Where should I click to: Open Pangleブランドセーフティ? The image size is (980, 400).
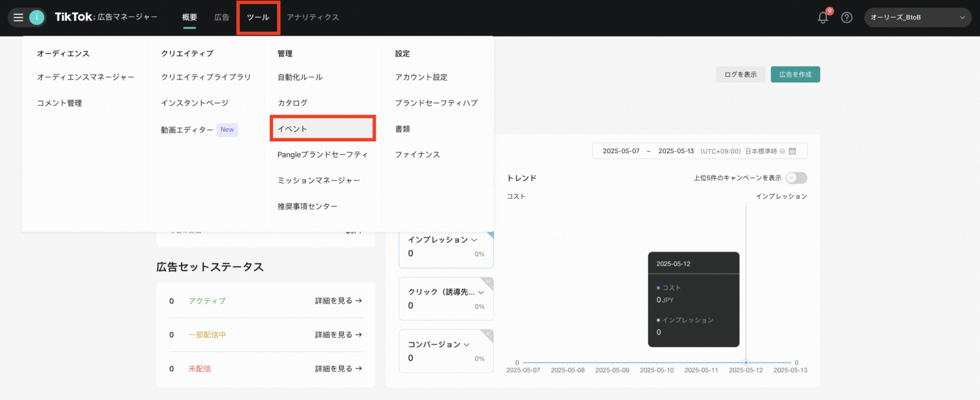pyautogui.click(x=323, y=155)
